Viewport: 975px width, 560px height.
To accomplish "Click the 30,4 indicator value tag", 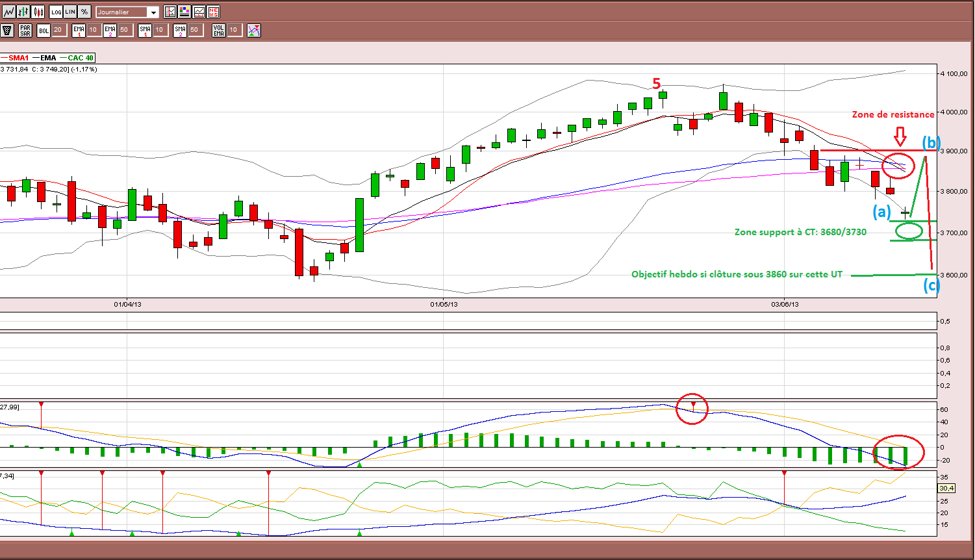I will coord(946,488).
